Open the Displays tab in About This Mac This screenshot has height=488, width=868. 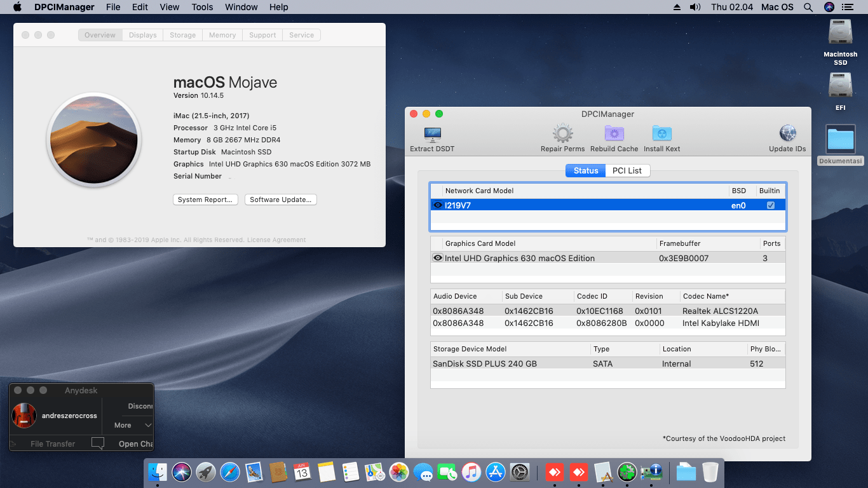pyautogui.click(x=142, y=35)
